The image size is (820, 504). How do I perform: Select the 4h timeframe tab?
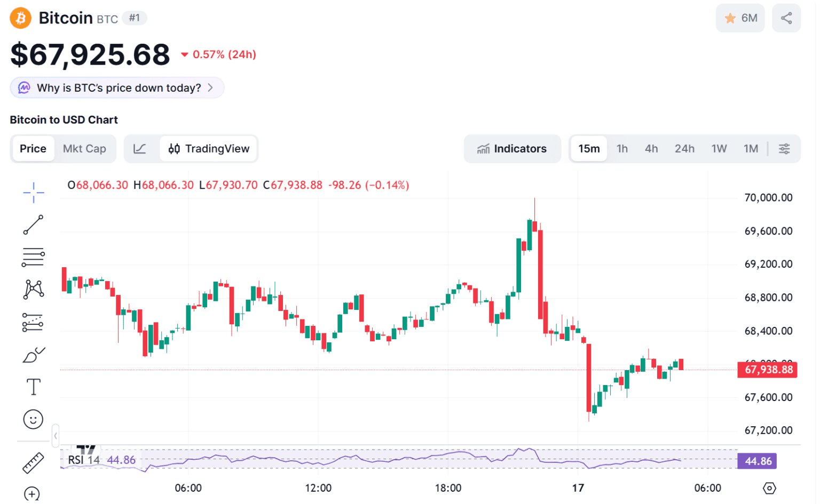(x=651, y=149)
